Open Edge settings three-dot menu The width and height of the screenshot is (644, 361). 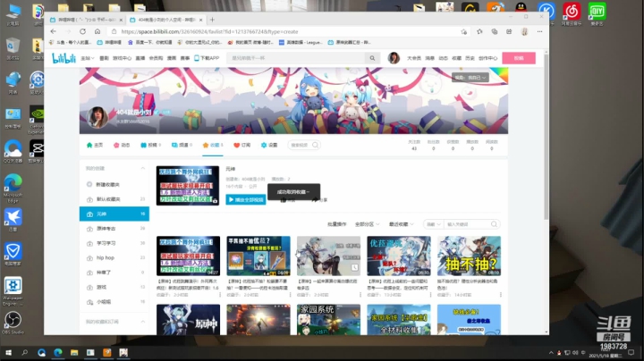tap(539, 31)
